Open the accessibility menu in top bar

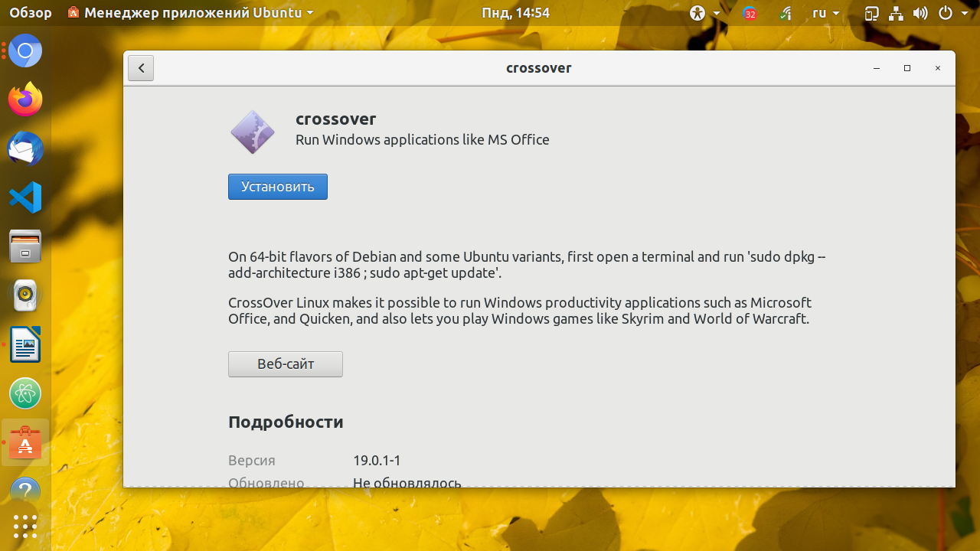point(704,13)
